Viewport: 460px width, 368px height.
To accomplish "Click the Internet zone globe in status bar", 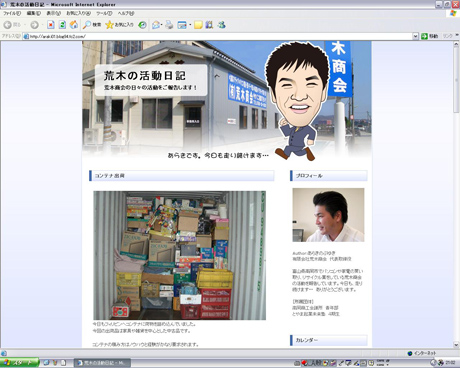I will (410, 353).
